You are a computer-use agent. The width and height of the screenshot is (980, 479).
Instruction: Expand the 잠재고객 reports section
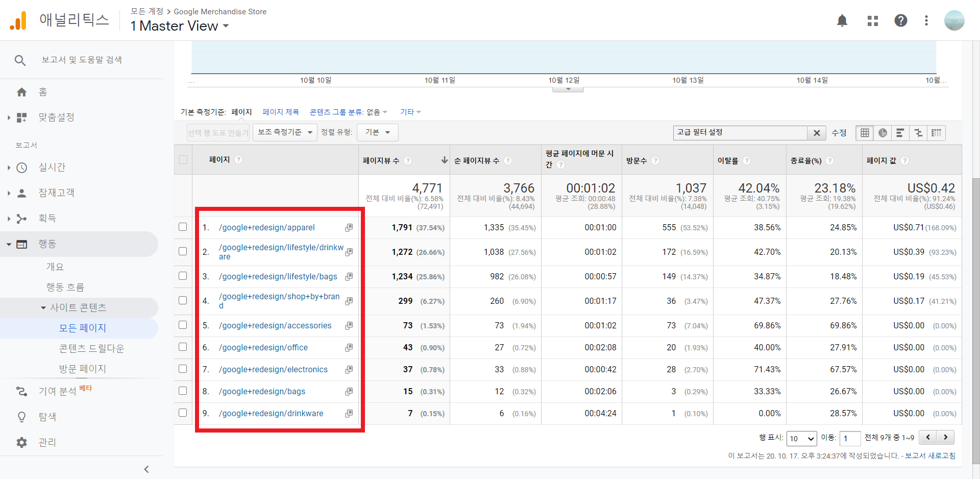(9, 193)
